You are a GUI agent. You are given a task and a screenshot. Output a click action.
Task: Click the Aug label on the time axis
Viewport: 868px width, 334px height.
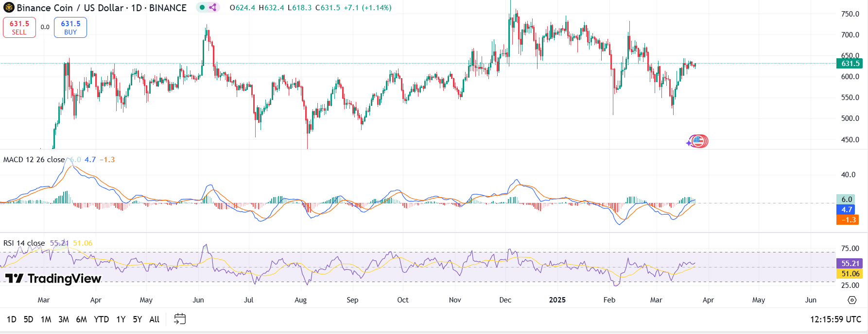pyautogui.click(x=301, y=300)
